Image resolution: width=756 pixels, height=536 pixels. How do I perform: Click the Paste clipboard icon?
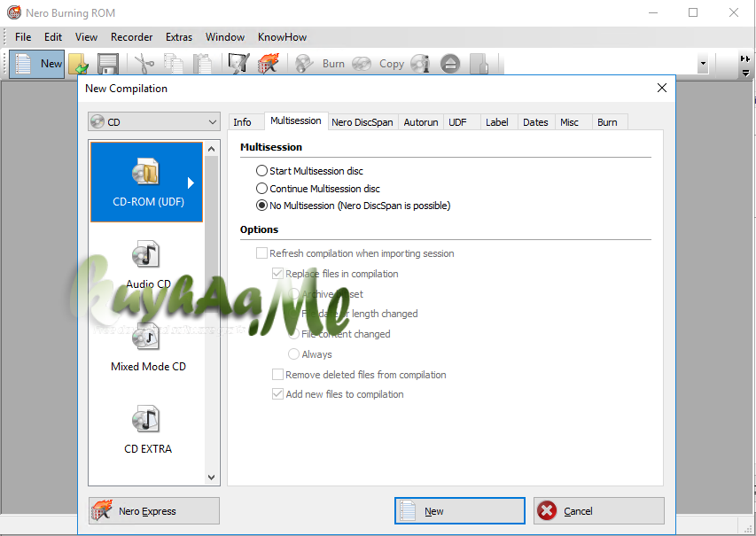click(202, 64)
